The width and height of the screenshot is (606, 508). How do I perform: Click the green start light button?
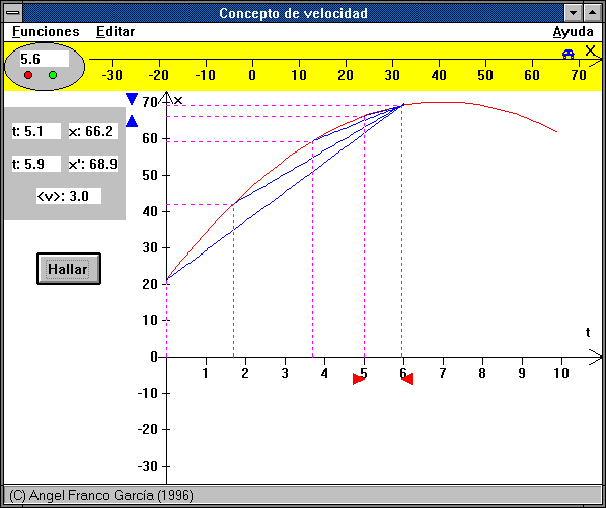(x=53, y=75)
